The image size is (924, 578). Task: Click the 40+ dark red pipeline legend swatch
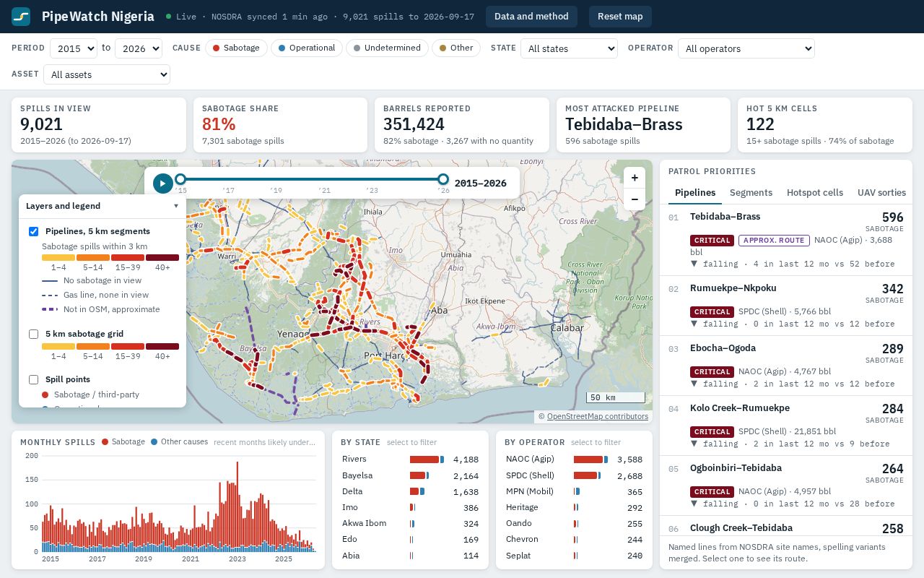[162, 257]
